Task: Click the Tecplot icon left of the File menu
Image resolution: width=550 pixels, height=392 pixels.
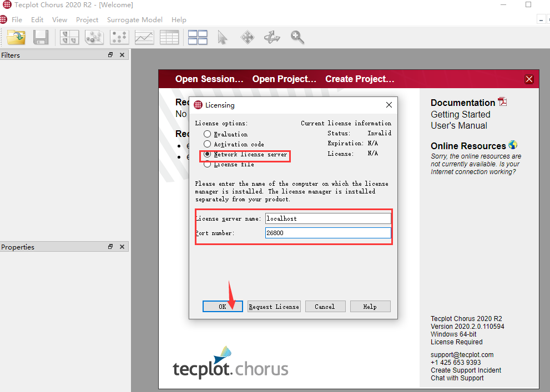Action: pyautogui.click(x=3, y=19)
